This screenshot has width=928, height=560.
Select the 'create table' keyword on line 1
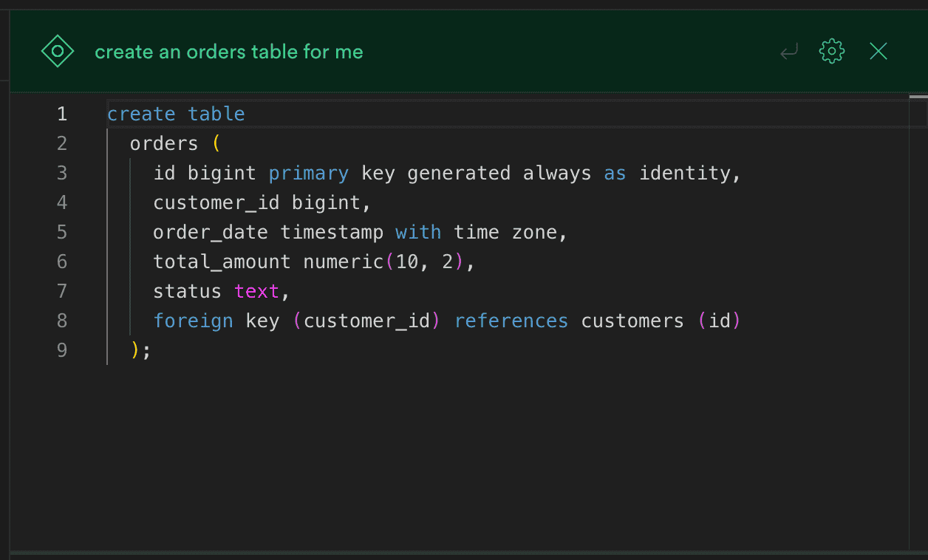pos(176,113)
